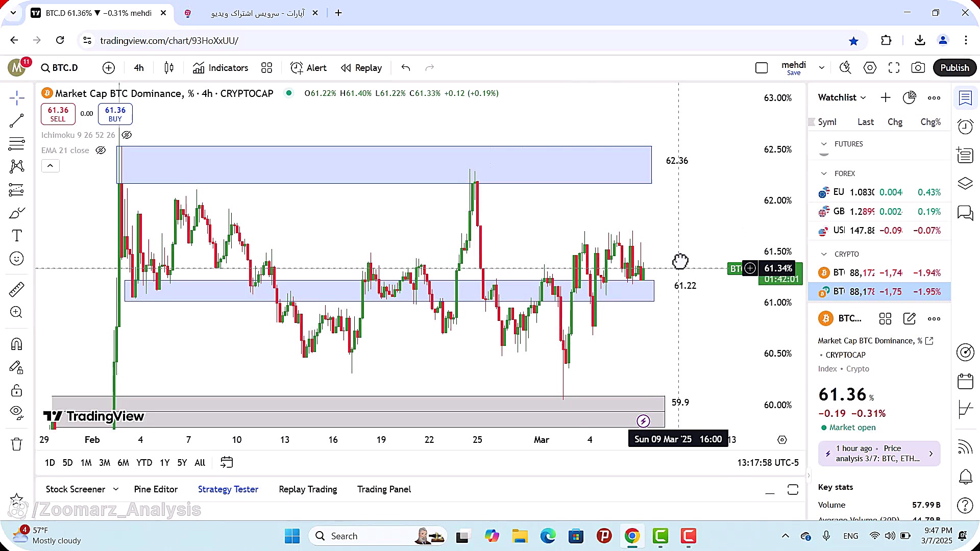Create a new Alert
The width and height of the screenshot is (980, 551).
pyautogui.click(x=308, y=68)
